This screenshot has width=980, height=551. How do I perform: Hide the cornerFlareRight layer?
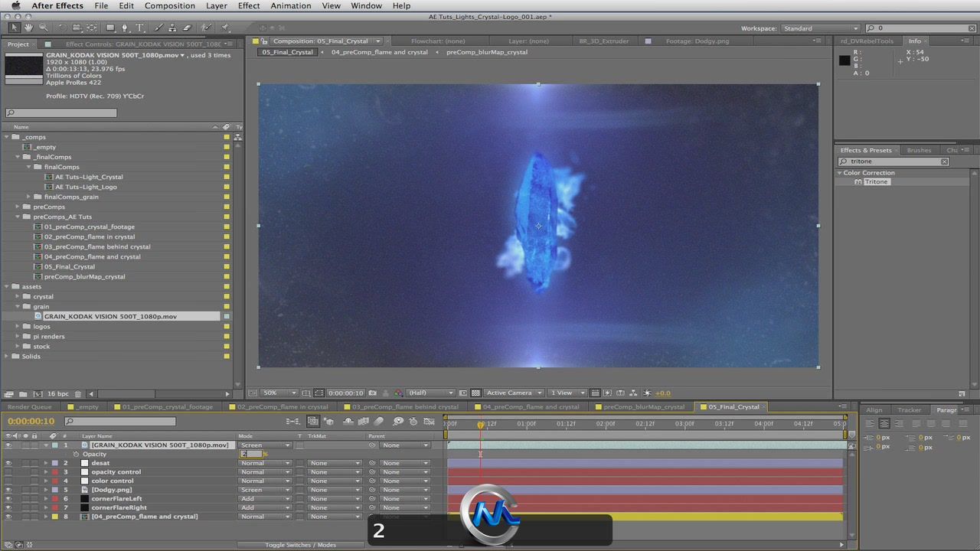(x=8, y=507)
